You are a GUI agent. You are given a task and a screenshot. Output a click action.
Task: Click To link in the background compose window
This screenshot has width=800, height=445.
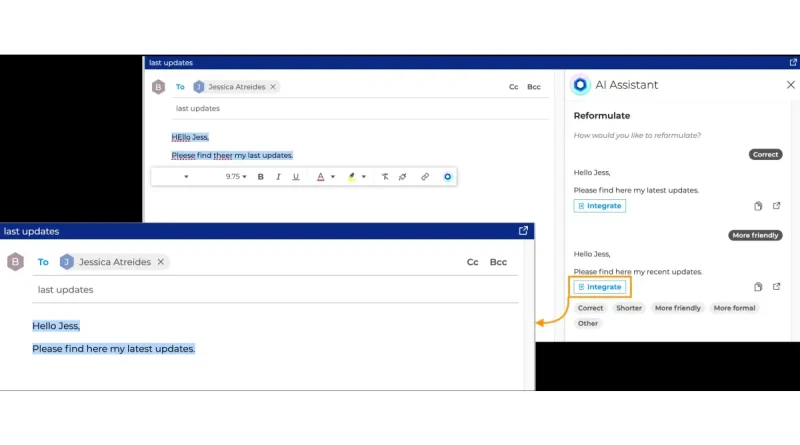click(x=180, y=87)
